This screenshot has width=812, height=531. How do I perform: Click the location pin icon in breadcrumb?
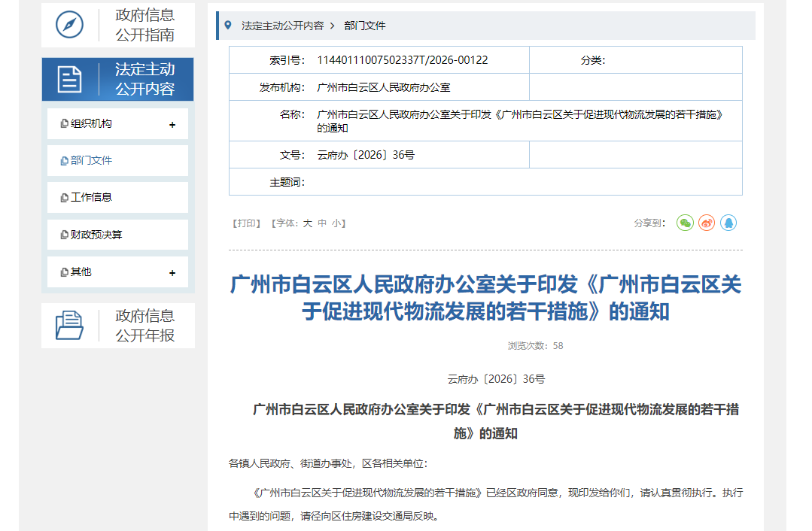click(229, 26)
